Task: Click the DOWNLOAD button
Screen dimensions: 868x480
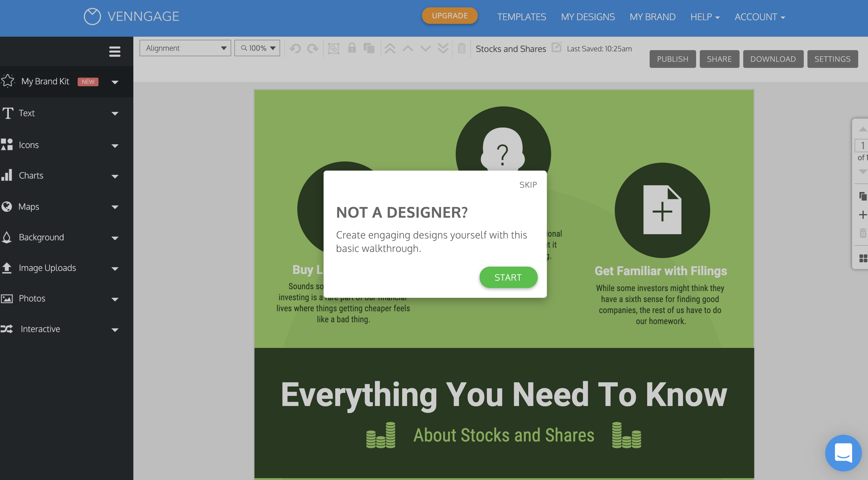Action: [x=773, y=59]
